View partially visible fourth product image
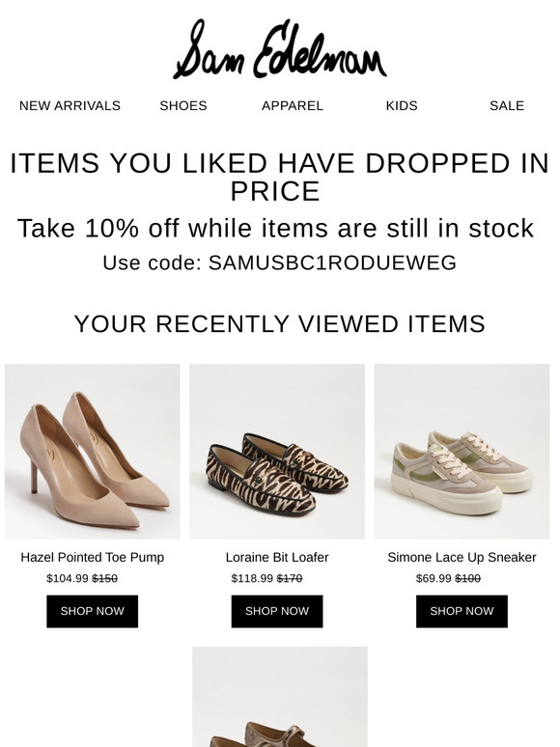Image resolution: width=560 pixels, height=747 pixels. pyautogui.click(x=280, y=697)
